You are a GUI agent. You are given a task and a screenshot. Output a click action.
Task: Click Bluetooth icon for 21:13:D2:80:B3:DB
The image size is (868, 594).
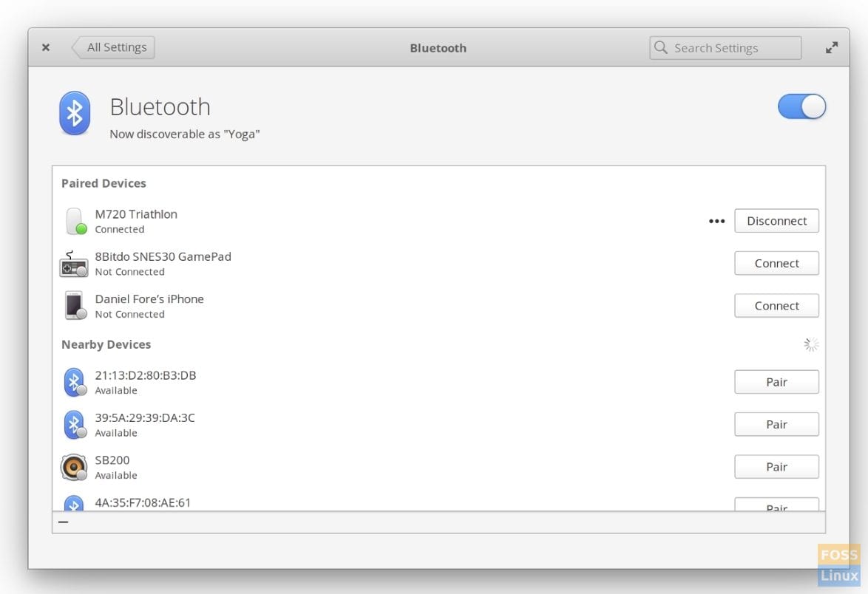(75, 382)
